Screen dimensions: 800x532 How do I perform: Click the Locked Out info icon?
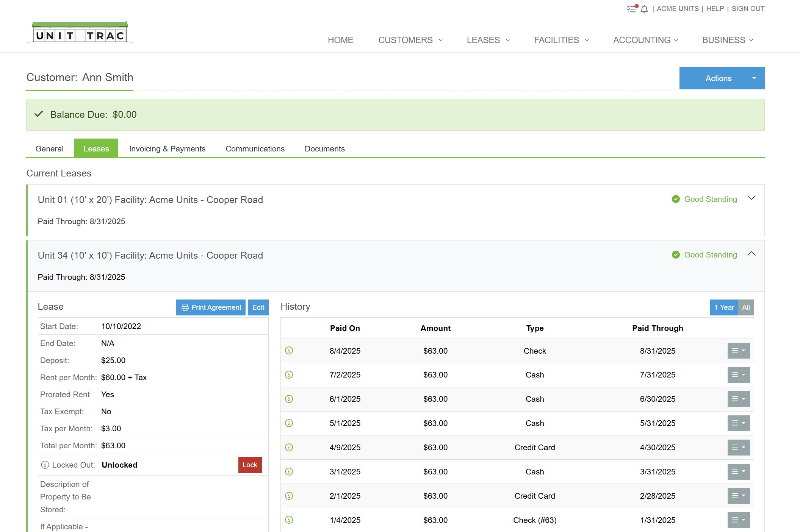(45, 465)
